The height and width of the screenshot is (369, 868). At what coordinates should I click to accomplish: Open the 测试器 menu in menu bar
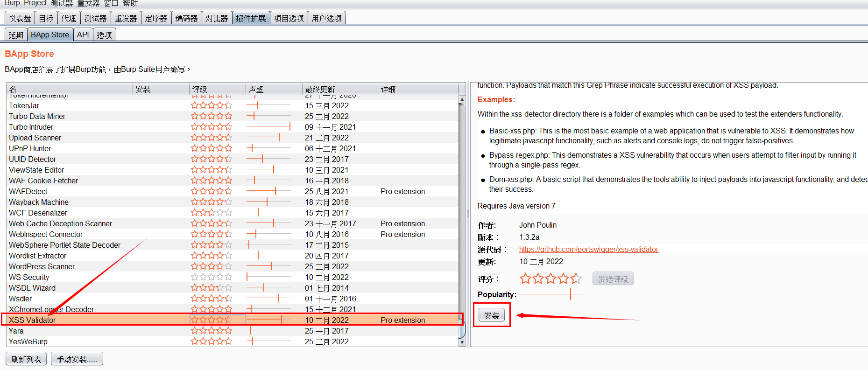[62, 3]
